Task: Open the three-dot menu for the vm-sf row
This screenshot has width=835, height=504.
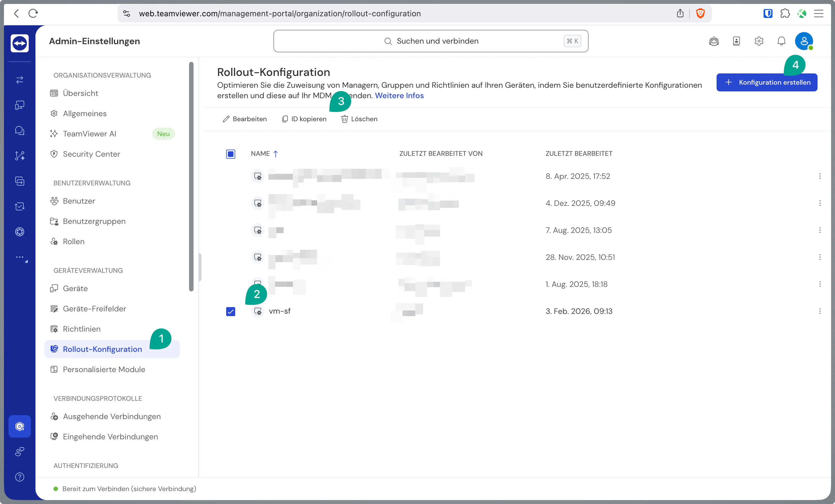Action: tap(820, 311)
